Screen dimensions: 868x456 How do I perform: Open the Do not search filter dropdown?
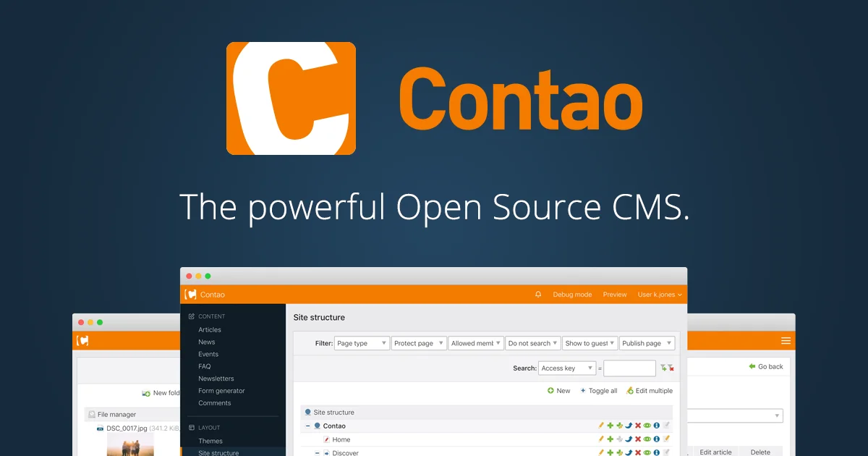pyautogui.click(x=533, y=343)
